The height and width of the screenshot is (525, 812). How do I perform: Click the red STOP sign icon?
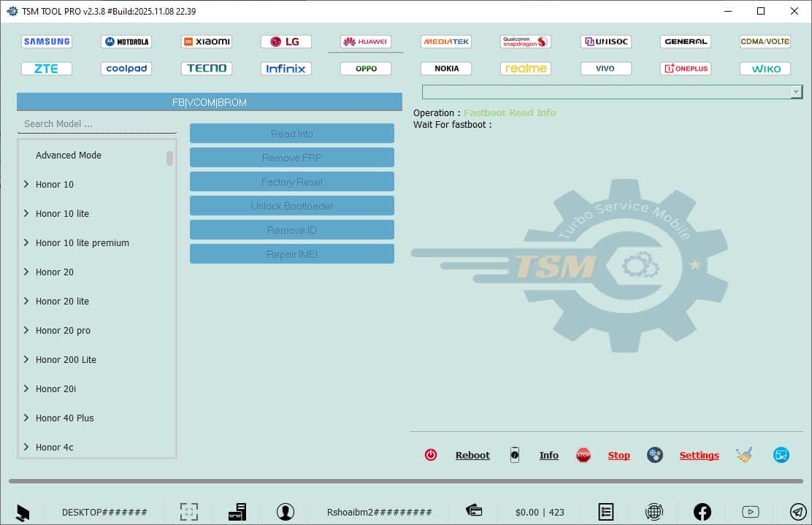pyautogui.click(x=583, y=454)
